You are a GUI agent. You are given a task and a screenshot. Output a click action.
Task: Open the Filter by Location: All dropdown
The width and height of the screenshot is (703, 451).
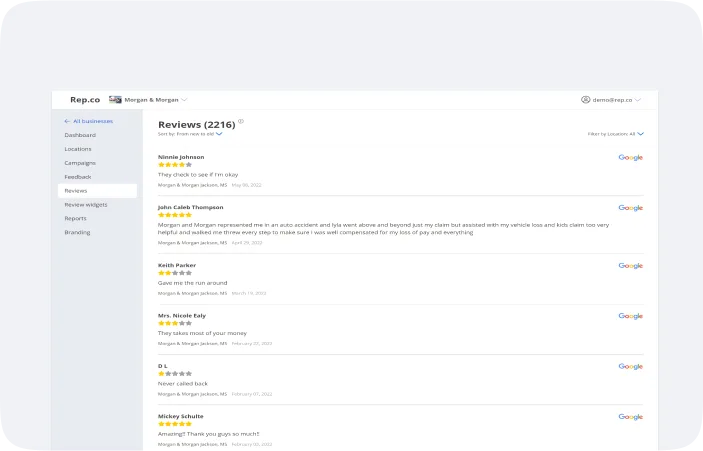pyautogui.click(x=616, y=134)
